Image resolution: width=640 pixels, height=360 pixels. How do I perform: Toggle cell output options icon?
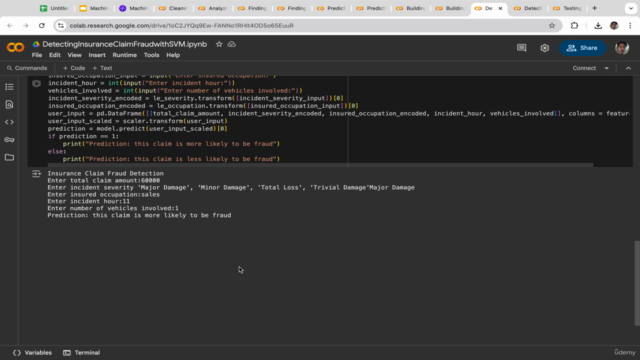point(36,174)
